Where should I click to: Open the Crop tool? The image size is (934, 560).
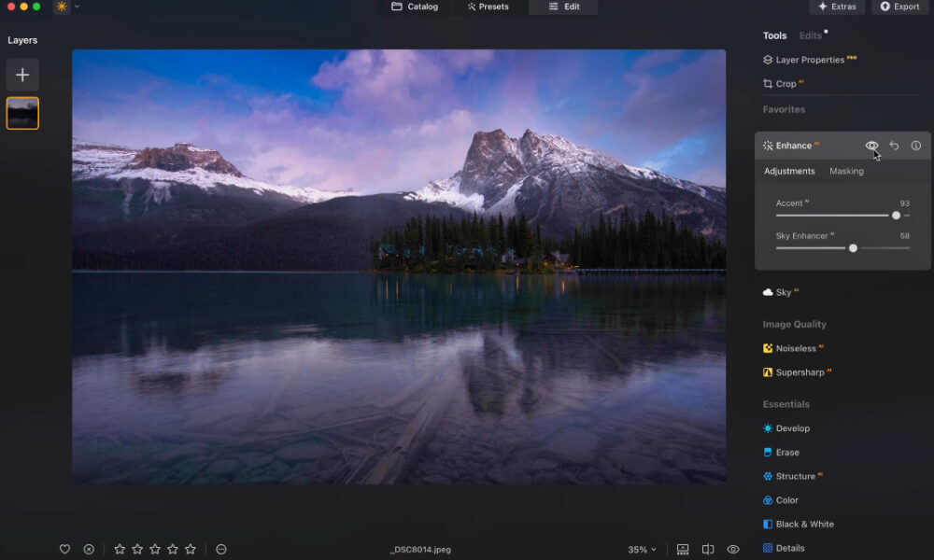[x=785, y=84]
